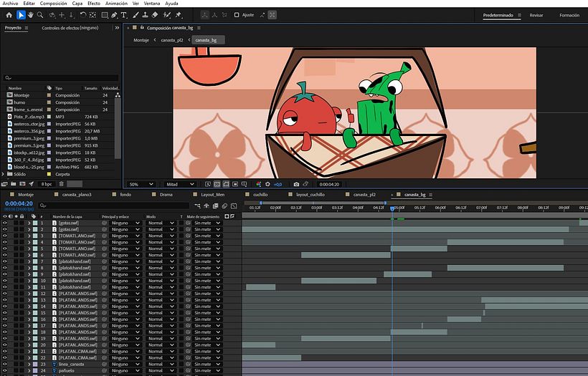588x376 pixels.
Task: Select the Hand tool
Action: click(x=30, y=15)
